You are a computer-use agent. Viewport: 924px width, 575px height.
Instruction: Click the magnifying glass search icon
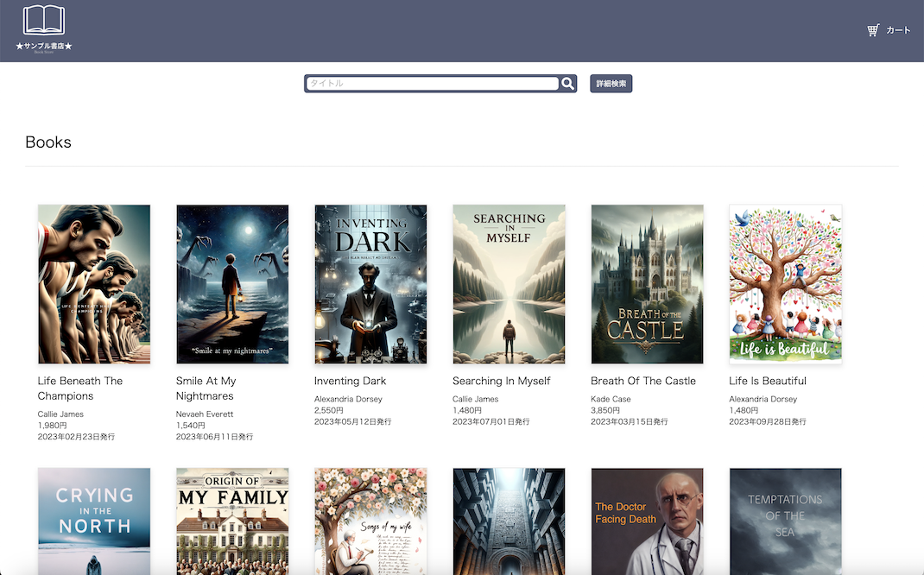567,84
